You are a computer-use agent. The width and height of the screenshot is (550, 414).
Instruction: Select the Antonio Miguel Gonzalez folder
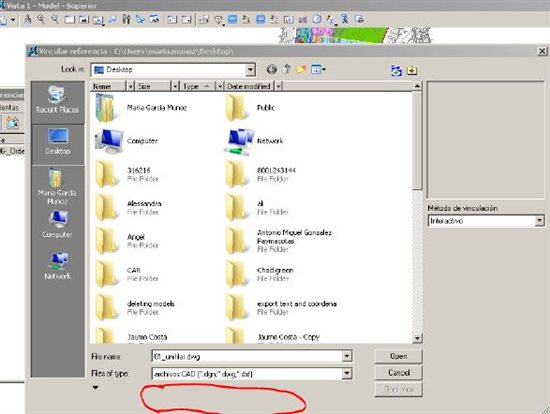tap(279, 241)
